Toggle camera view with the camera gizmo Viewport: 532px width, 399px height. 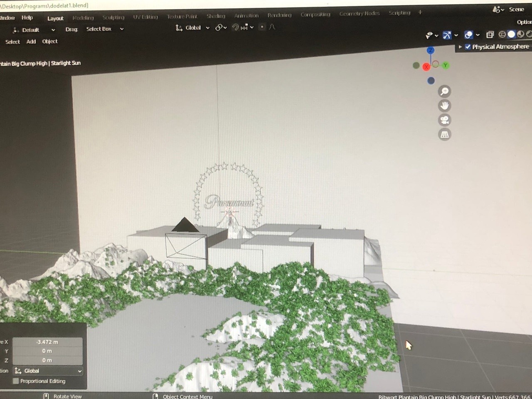444,120
